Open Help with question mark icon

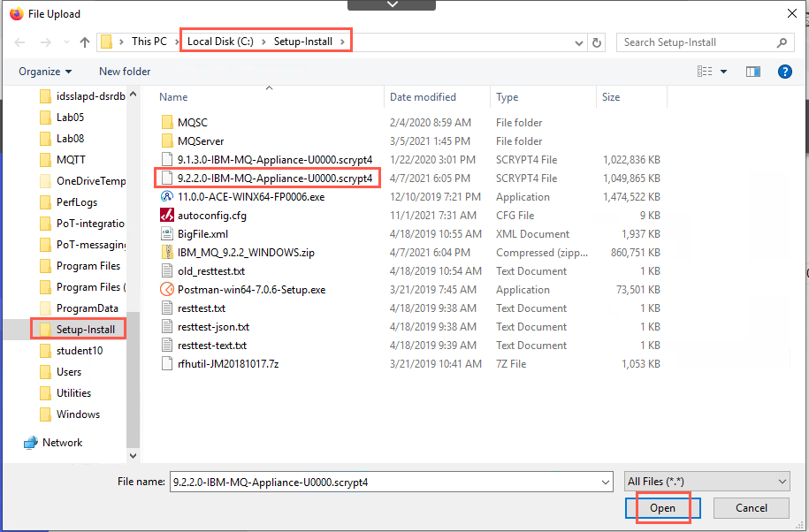click(785, 72)
